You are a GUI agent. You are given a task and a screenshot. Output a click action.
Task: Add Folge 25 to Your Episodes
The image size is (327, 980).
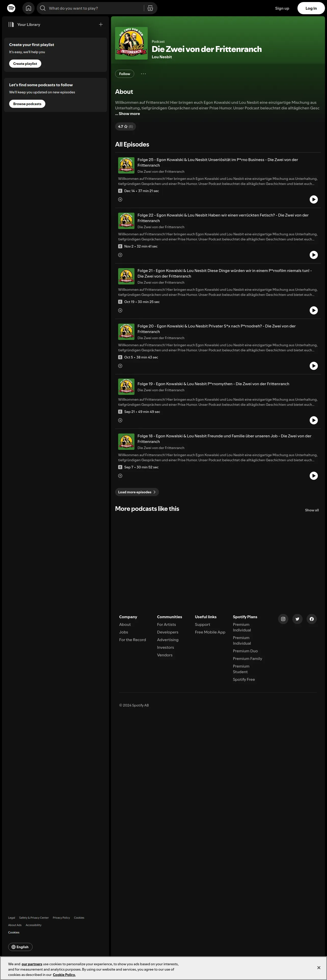120,199
